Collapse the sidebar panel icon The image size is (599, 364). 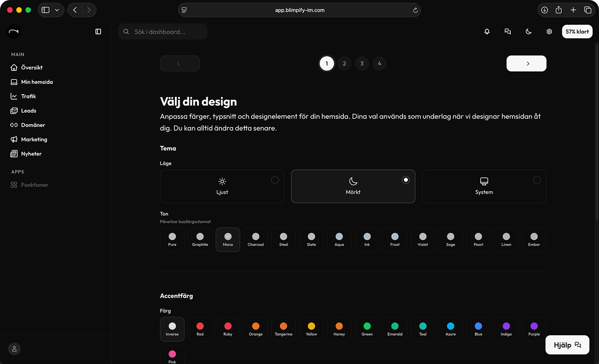pyautogui.click(x=98, y=32)
